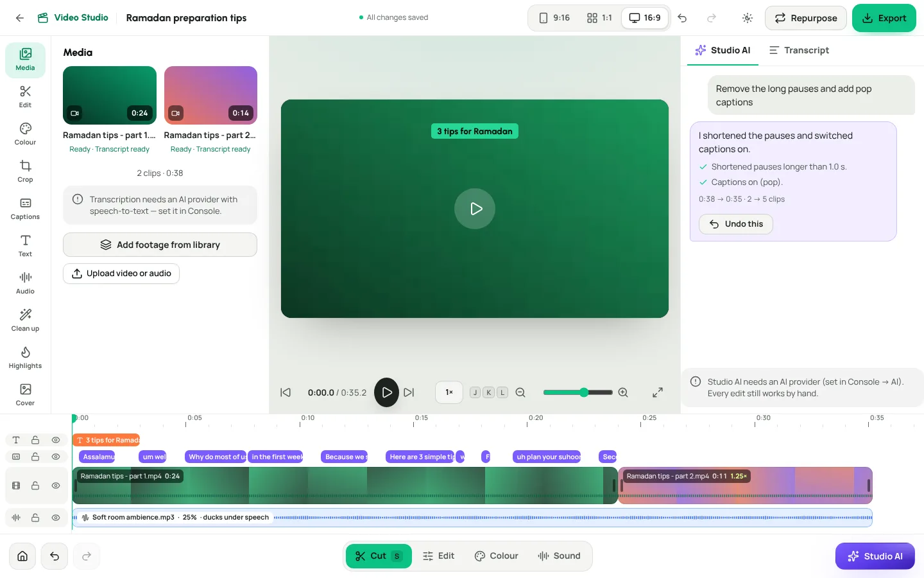Select the Soft room ambience.mp3 audio clip

pos(472,518)
